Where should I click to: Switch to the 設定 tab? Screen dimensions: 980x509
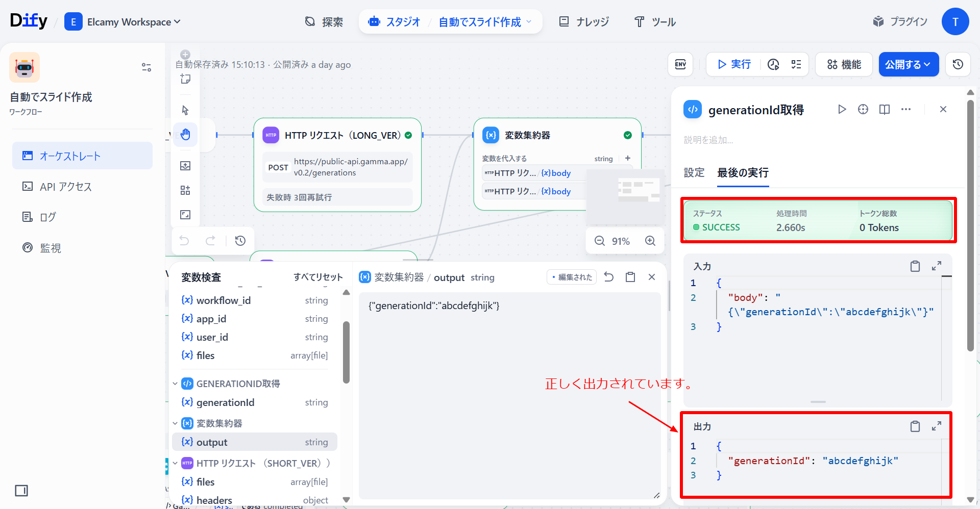pyautogui.click(x=694, y=173)
